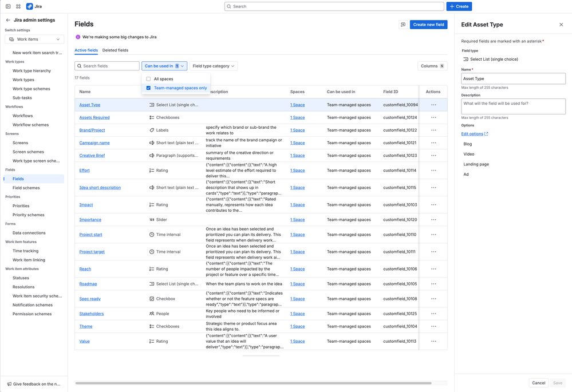572x392 pixels.
Task: Open the Columns selector
Action: pos(432,66)
